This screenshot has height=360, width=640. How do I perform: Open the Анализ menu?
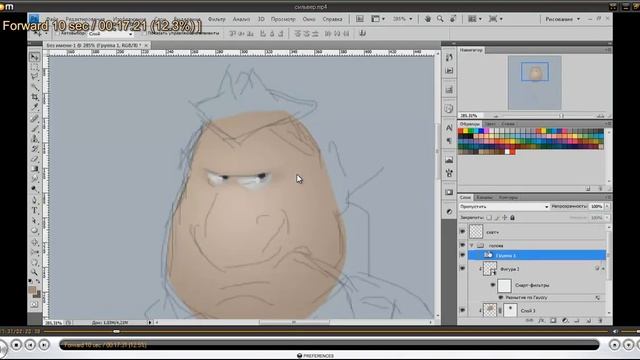click(241, 19)
